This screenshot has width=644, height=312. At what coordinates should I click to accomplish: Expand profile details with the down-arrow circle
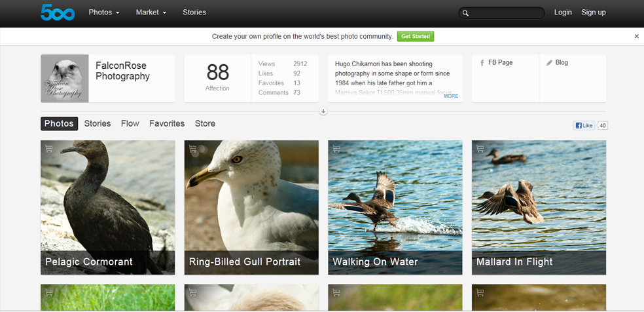[323, 111]
